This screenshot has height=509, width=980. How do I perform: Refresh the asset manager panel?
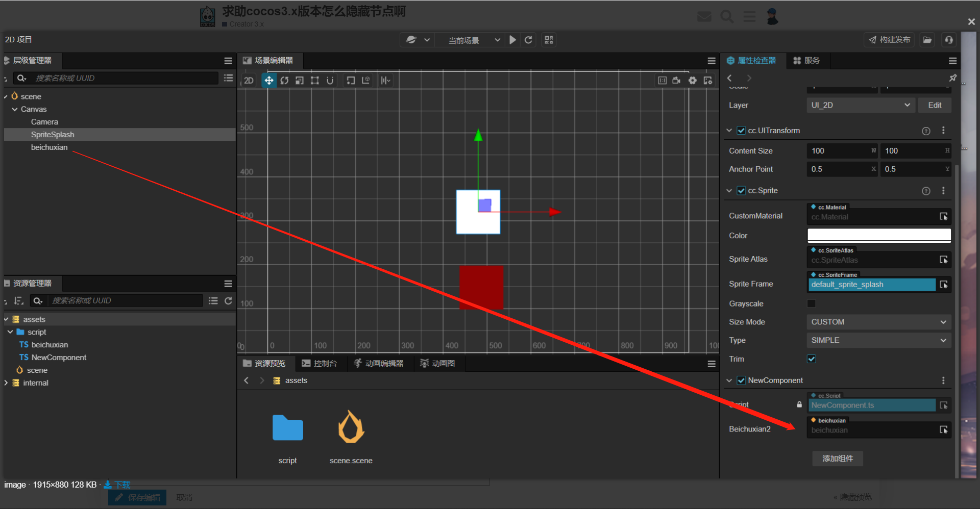[228, 301]
